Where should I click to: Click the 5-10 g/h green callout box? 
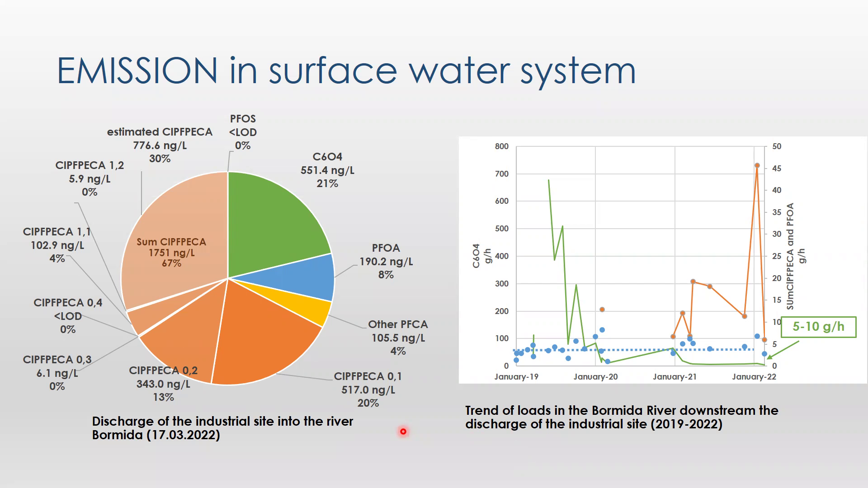[x=818, y=327]
